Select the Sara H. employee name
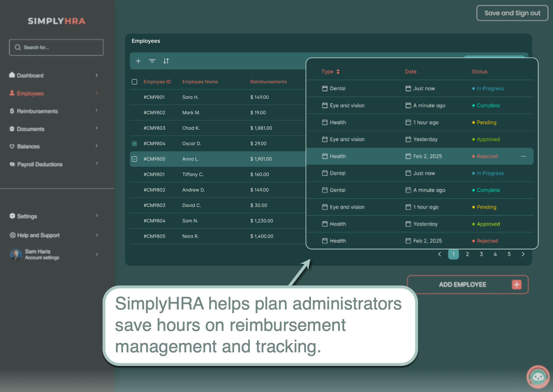The image size is (553, 392). pos(191,97)
